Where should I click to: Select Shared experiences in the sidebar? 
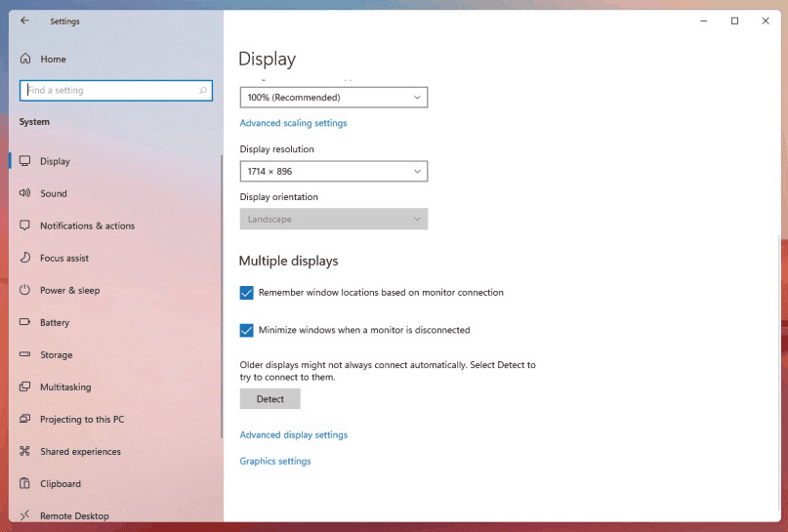click(115, 451)
